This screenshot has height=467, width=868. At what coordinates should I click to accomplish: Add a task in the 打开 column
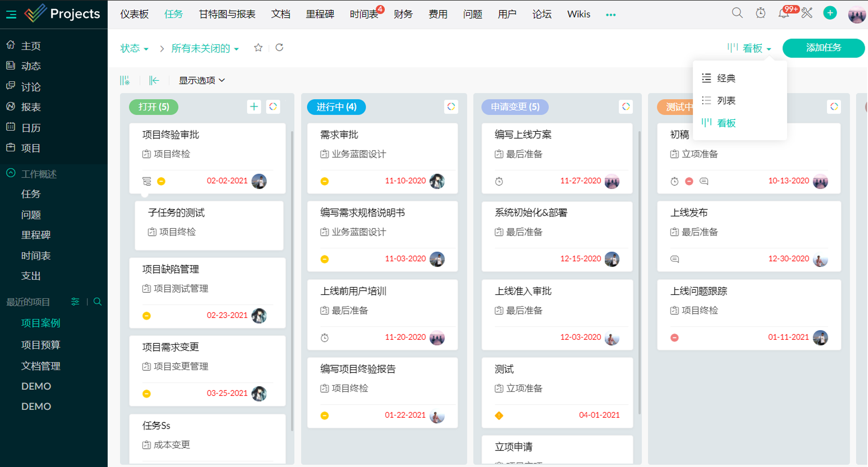click(x=254, y=107)
